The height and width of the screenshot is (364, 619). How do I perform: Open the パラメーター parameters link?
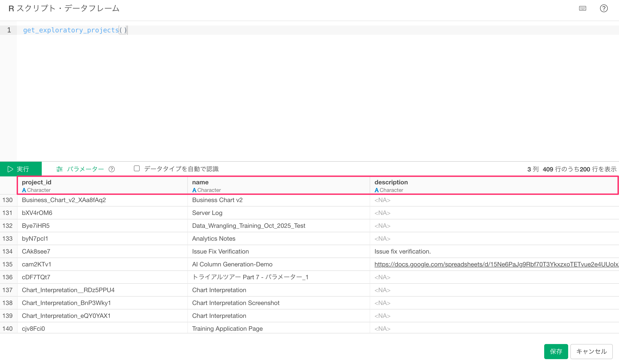point(85,169)
